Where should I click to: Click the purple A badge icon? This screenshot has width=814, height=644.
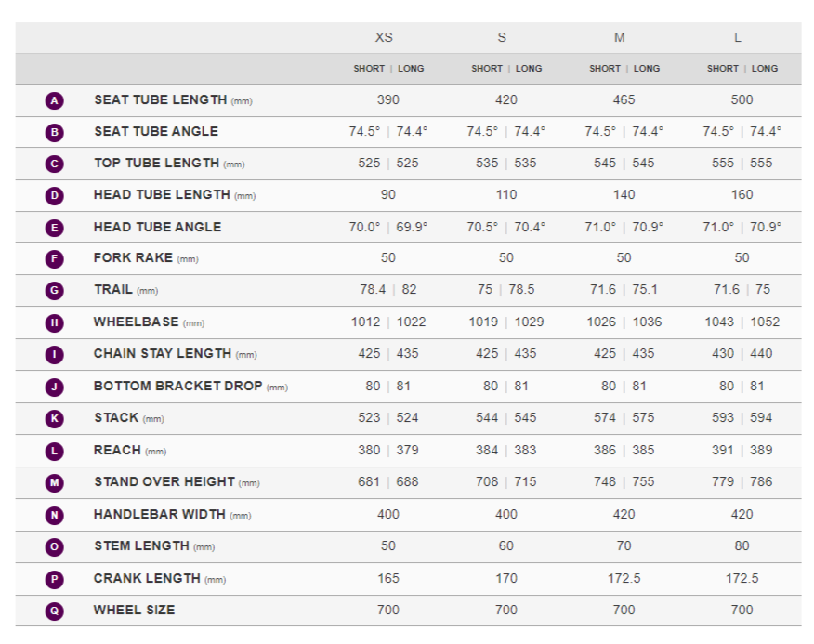(55, 100)
